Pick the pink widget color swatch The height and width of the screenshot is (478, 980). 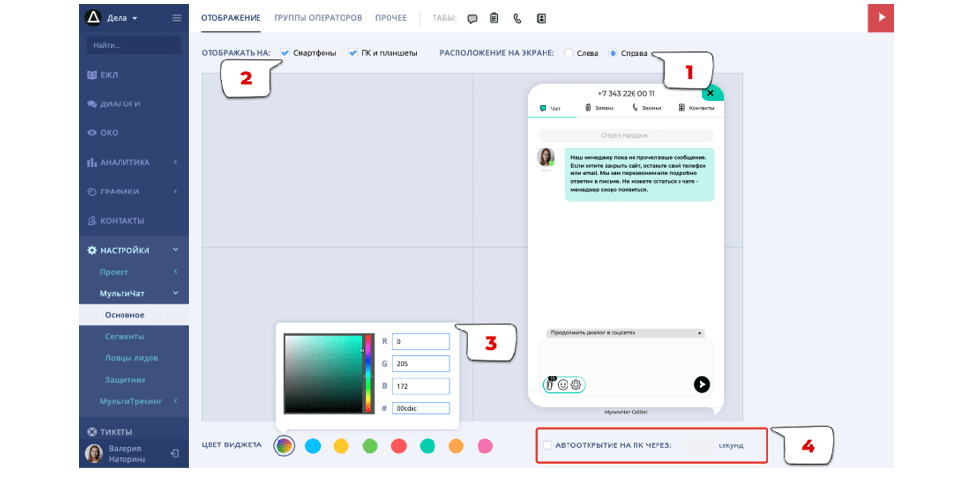tap(485, 445)
